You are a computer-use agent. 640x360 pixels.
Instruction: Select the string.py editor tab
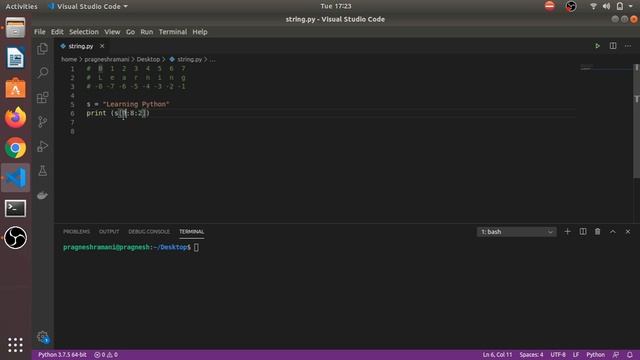pyautogui.click(x=81, y=46)
